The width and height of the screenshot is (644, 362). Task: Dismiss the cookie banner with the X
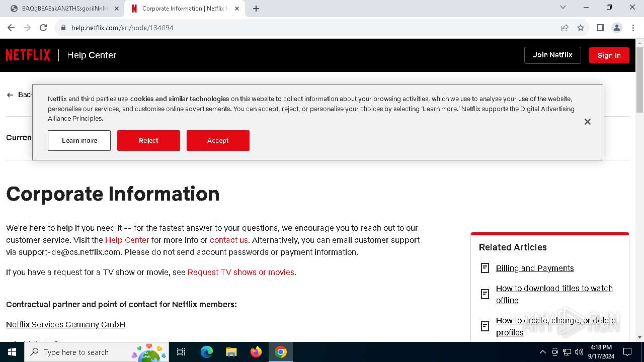[x=587, y=122]
